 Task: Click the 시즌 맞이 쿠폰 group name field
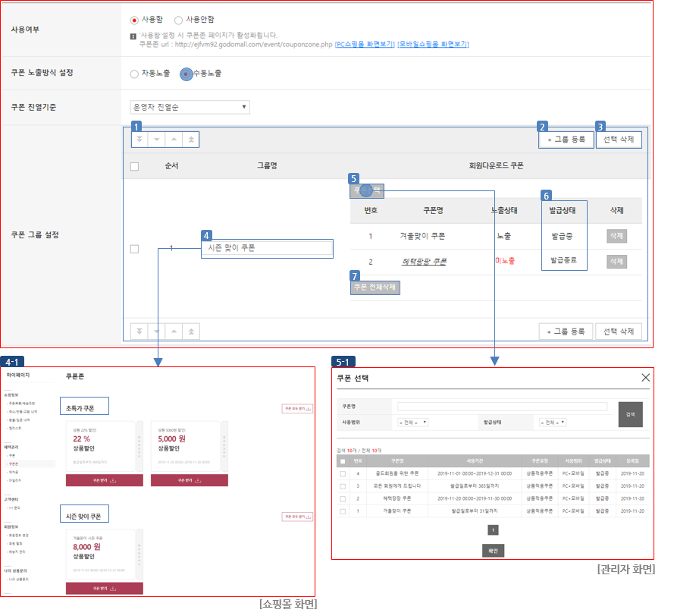[268, 248]
